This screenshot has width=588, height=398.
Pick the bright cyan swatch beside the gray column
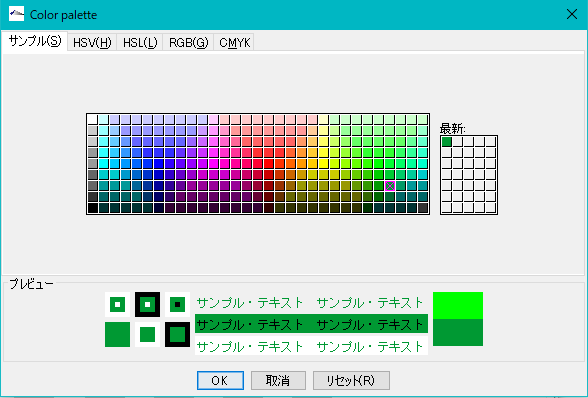(104, 164)
